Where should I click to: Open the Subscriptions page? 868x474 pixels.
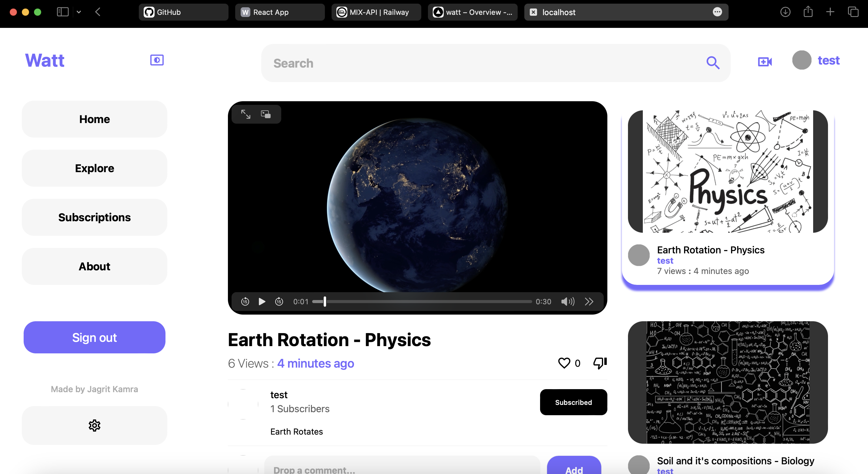point(94,217)
